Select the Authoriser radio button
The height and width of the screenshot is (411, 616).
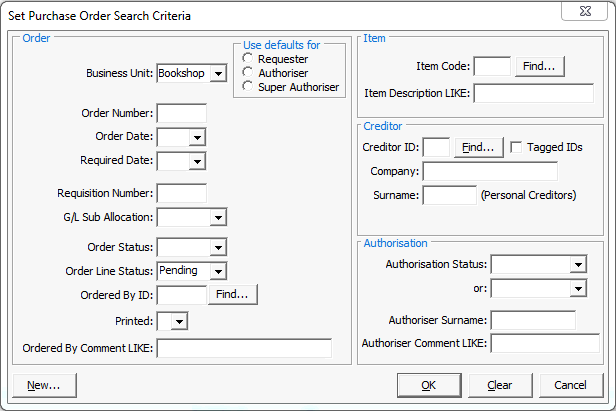[248, 72]
